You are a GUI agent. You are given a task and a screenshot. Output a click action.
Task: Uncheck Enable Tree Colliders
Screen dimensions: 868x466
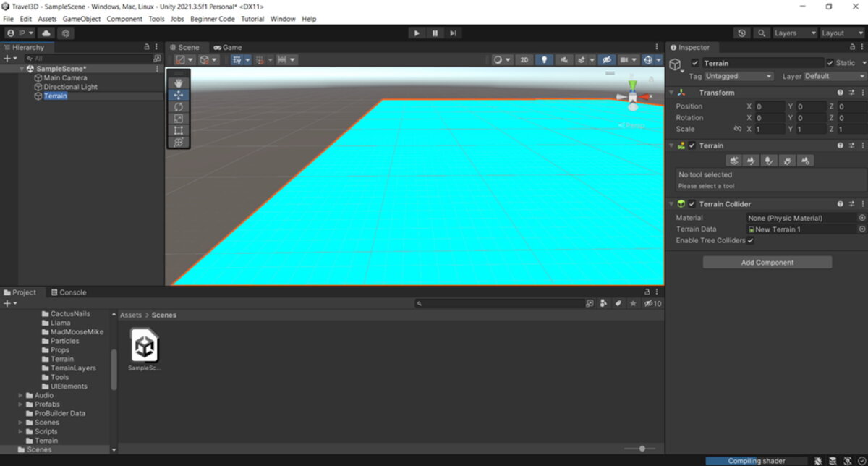coord(750,240)
